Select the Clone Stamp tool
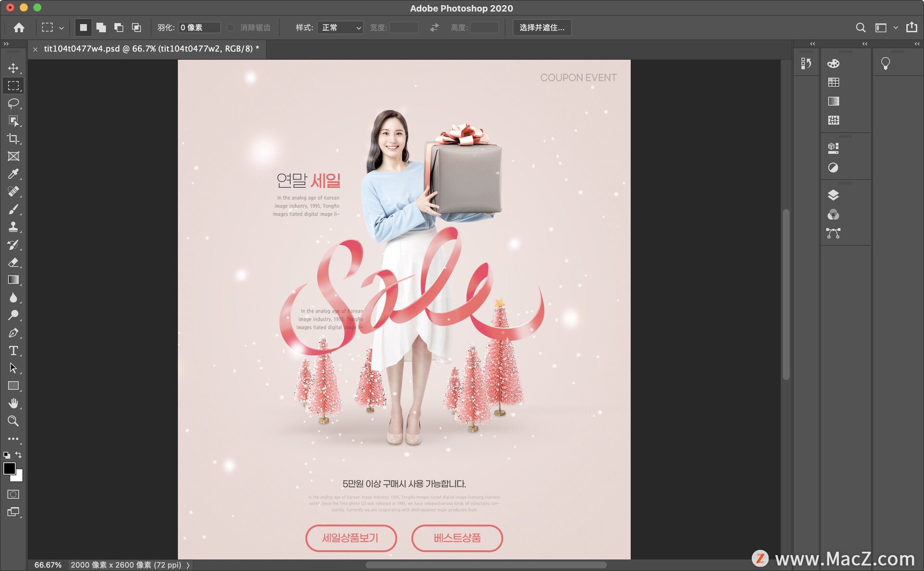Screen dimensions: 924x571 pos(13,227)
